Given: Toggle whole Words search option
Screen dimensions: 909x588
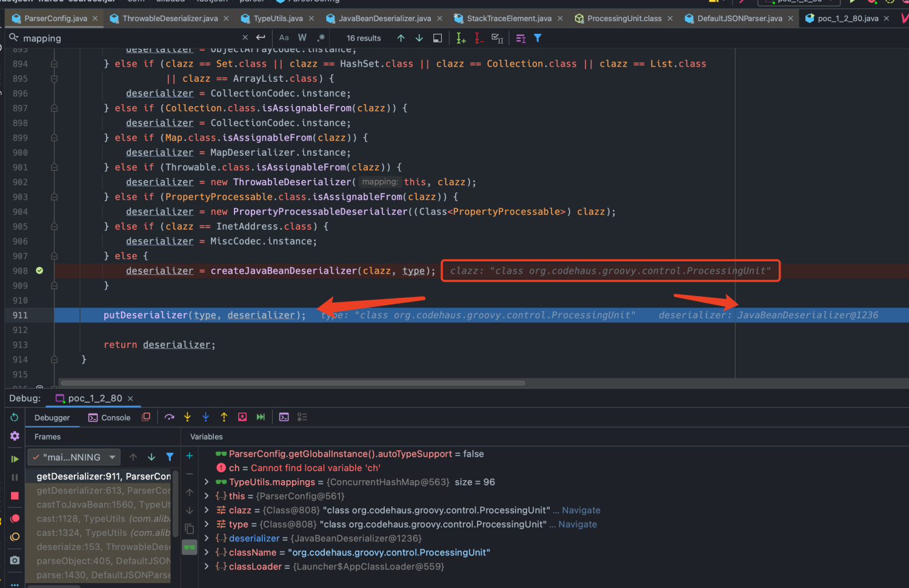Looking at the screenshot, I should [302, 38].
